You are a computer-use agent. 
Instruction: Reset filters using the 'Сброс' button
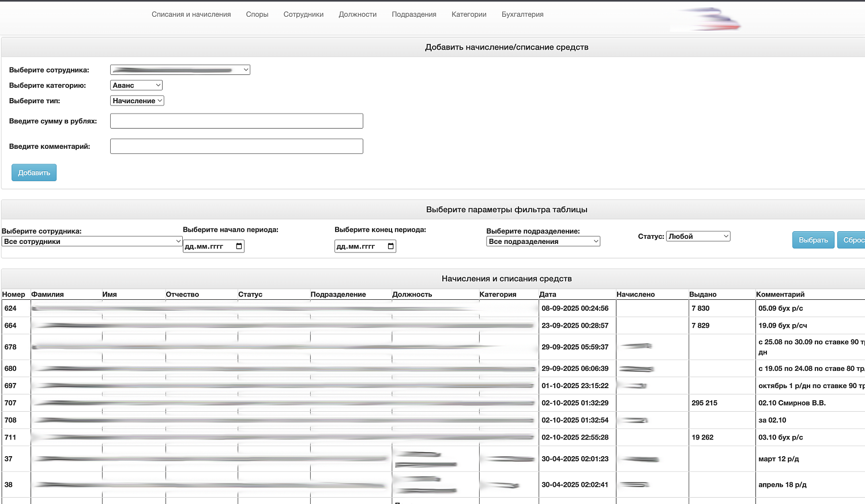tap(855, 240)
